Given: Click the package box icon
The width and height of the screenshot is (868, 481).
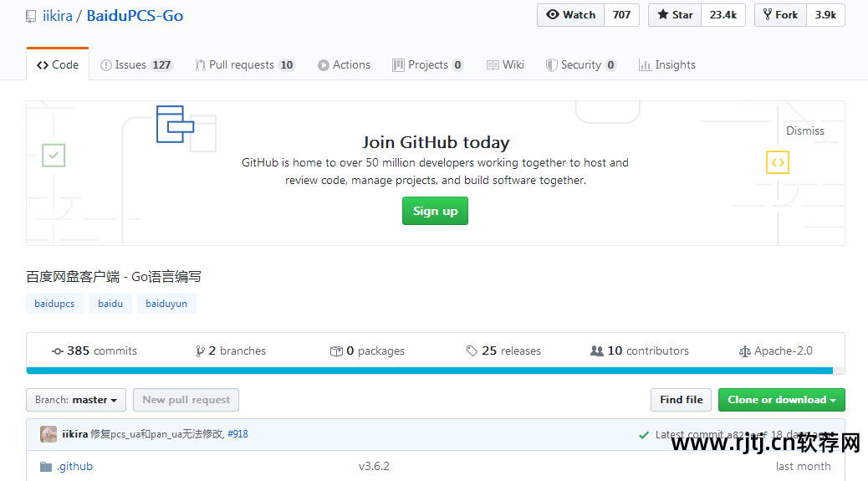Looking at the screenshot, I should click(x=336, y=351).
